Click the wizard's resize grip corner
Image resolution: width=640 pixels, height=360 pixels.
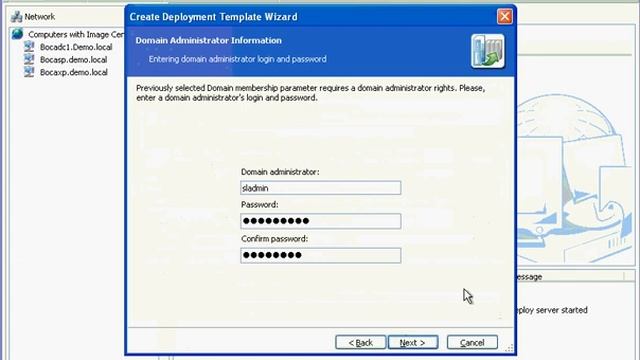[x=509, y=348]
